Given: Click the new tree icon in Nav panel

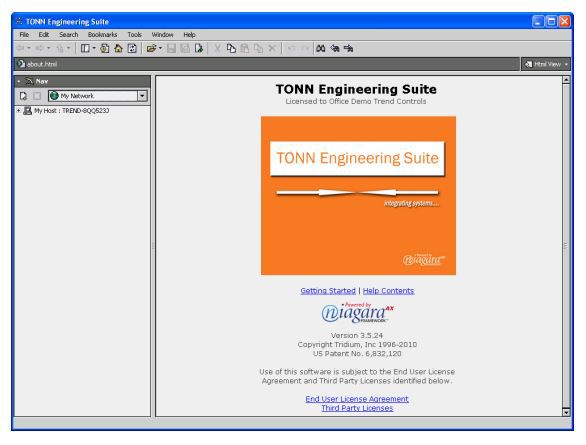Looking at the screenshot, I should pos(23,96).
